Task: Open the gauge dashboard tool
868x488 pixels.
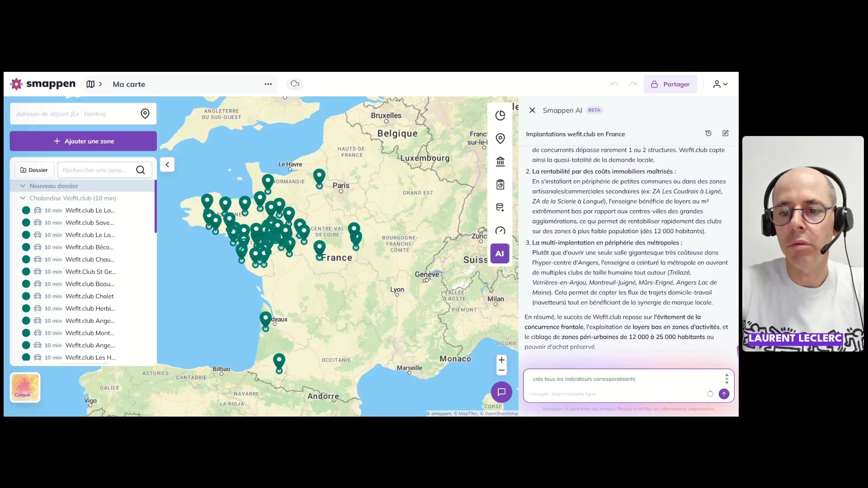Action: pos(500,231)
